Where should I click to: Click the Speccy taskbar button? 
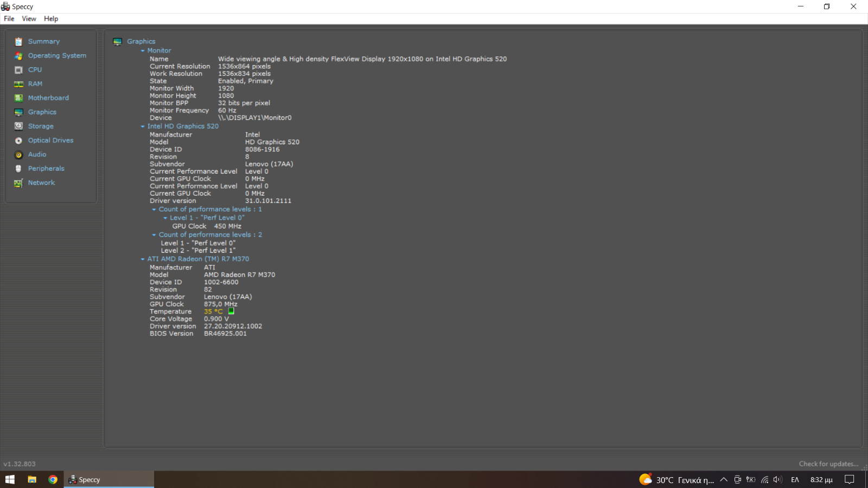[109, 479]
